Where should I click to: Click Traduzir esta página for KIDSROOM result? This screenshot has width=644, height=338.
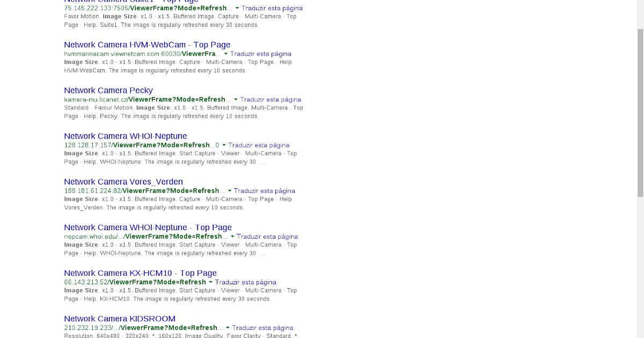pyautogui.click(x=262, y=328)
